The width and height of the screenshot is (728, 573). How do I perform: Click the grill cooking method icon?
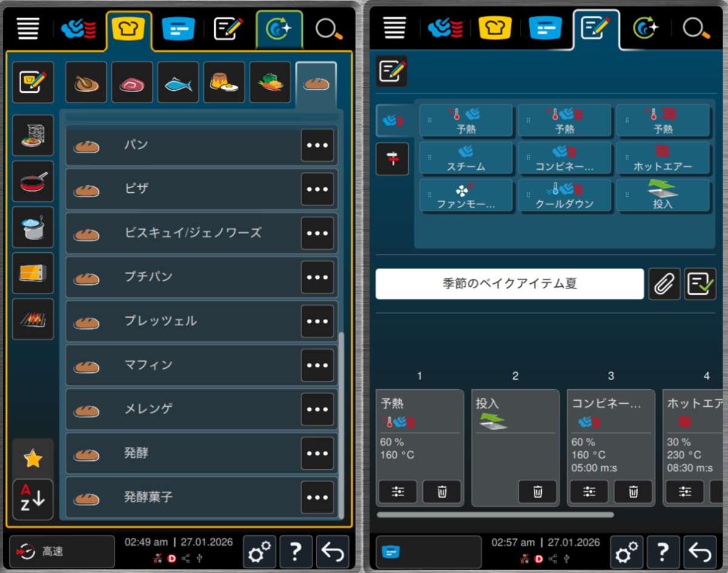[33, 319]
